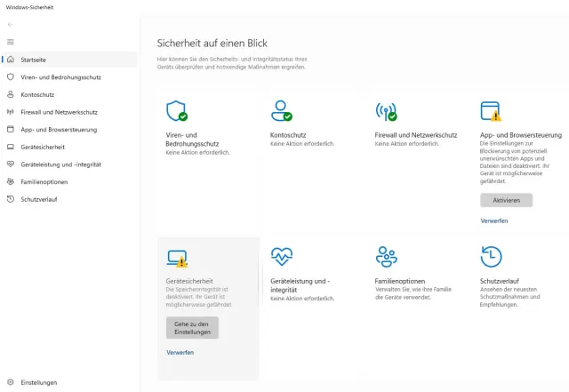Go back with the arrow button

11,25
